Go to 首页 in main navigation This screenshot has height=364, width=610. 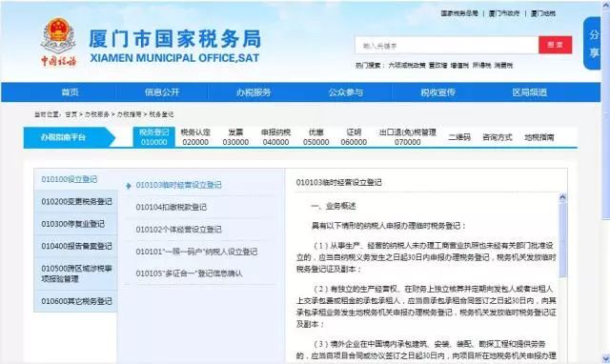tap(70, 92)
